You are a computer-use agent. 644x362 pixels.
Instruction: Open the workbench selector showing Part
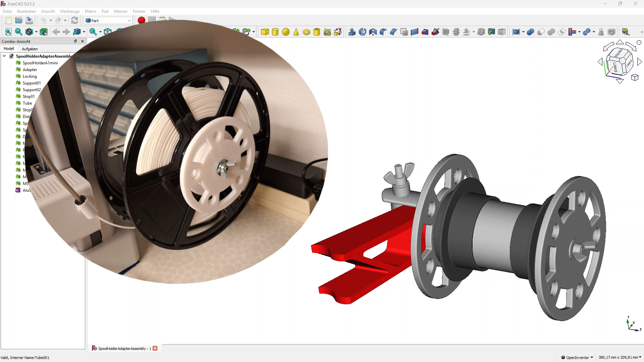click(x=108, y=20)
